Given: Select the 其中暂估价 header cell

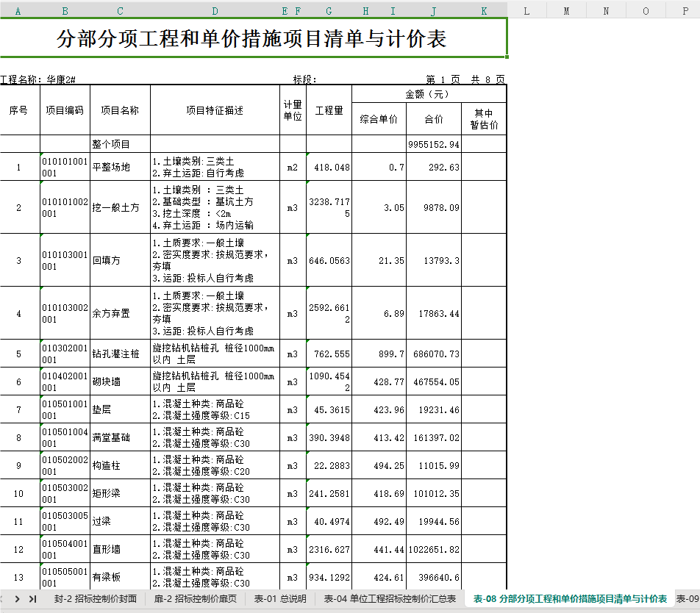Looking at the screenshot, I should (x=484, y=119).
